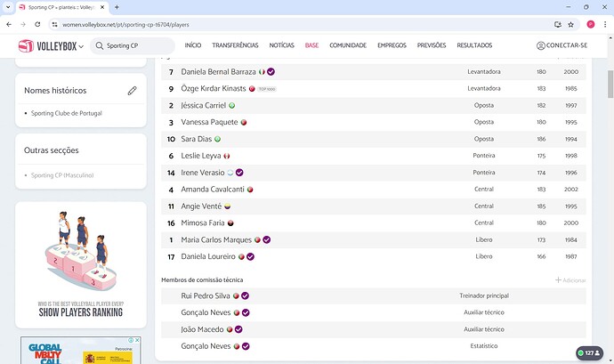The image size is (614, 364).
Task: Expand the browser tab search dropdown
Action: click(x=10, y=7)
